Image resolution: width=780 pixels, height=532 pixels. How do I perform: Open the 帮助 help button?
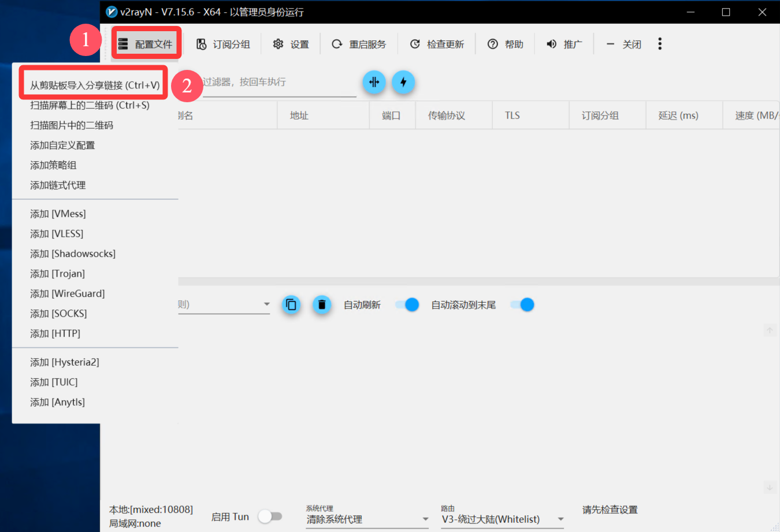click(505, 44)
